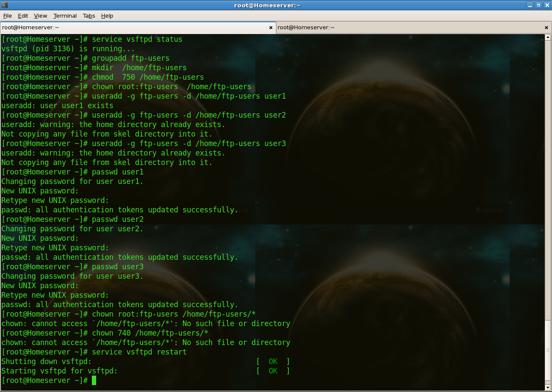Open the Tabs menu
Screen dimensions: 552x392
[89, 16]
